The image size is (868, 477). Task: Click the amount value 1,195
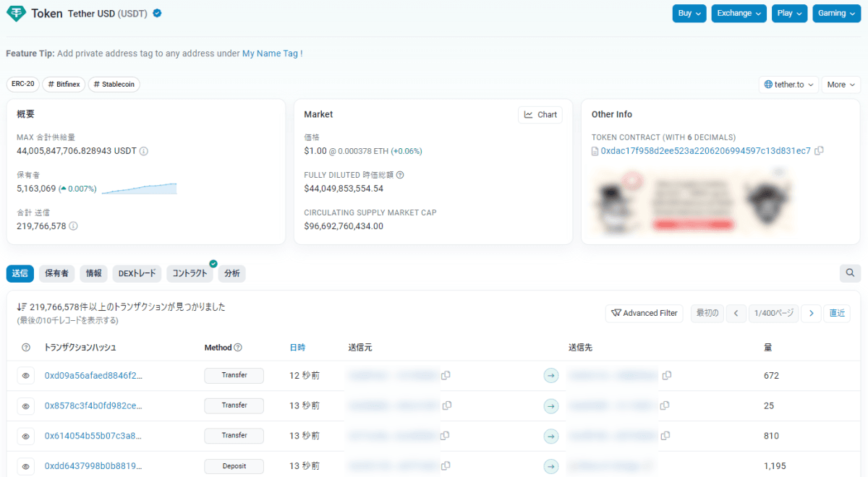pos(775,466)
